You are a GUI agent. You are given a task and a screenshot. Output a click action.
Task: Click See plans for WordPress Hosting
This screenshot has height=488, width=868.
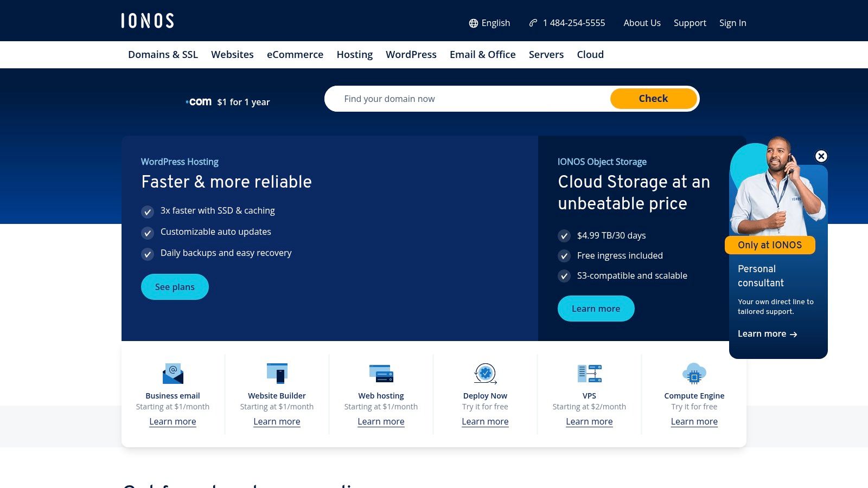coord(175,287)
